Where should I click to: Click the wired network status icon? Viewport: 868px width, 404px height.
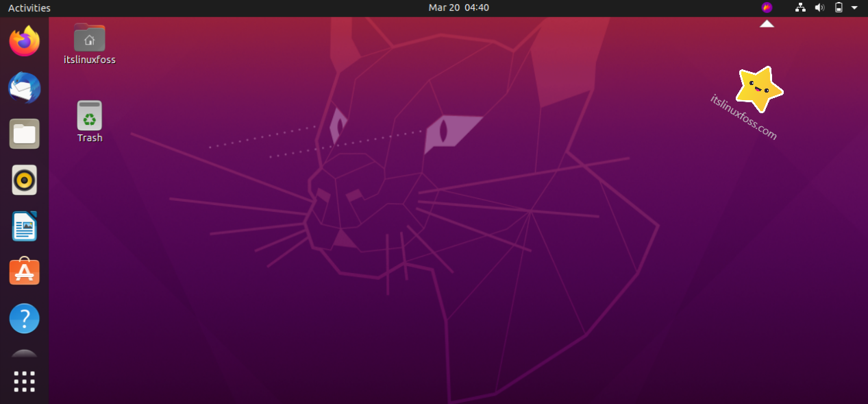coord(800,8)
